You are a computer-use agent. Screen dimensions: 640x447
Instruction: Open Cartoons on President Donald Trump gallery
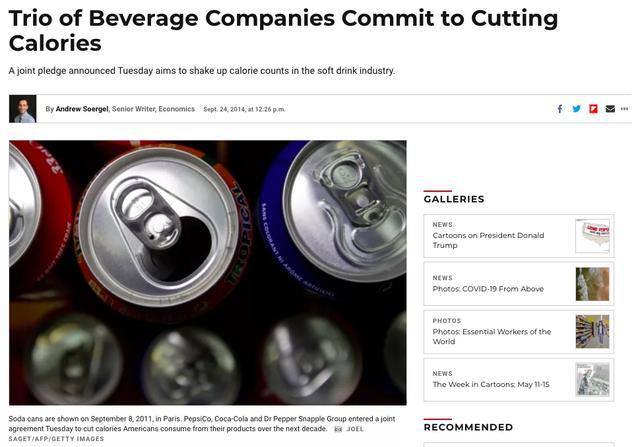pos(488,240)
